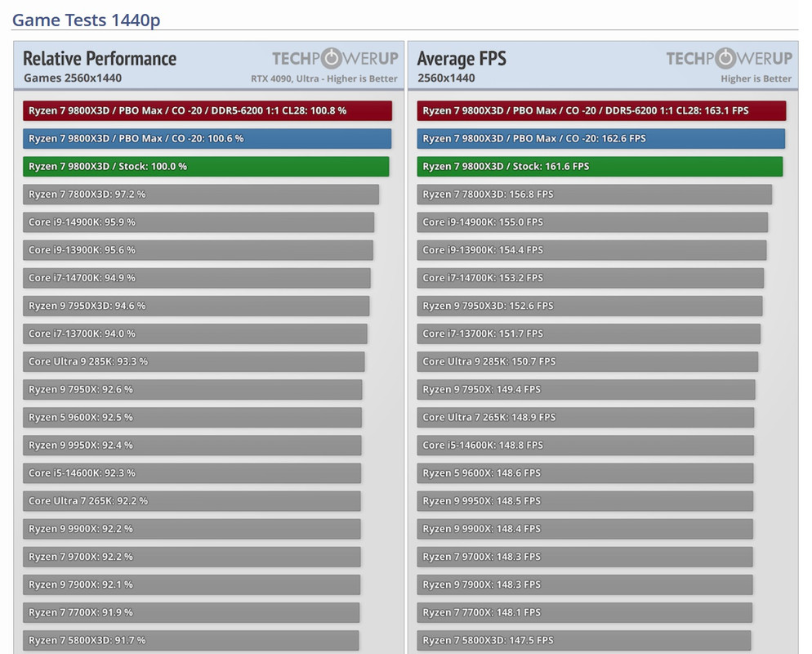The width and height of the screenshot is (812, 654).
Task: Click the Core i7-13700K: 151.7 FPS bar
Action: pyautogui.click(x=588, y=334)
